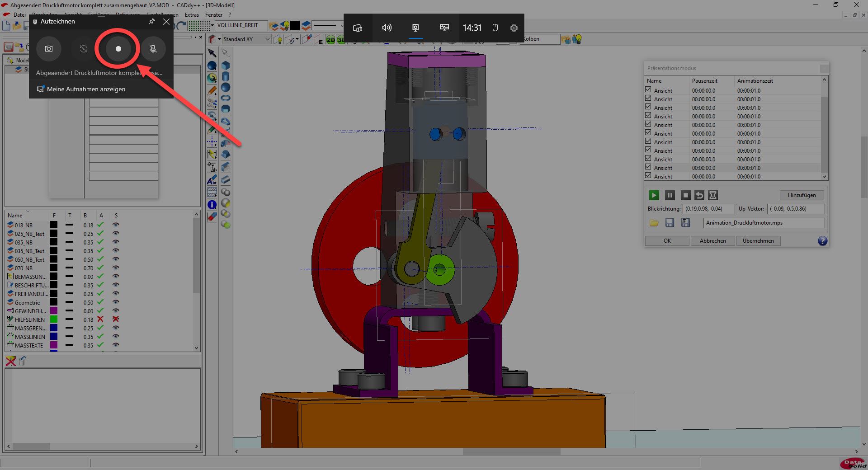Click the black color swatch in toolbar

coord(295,25)
